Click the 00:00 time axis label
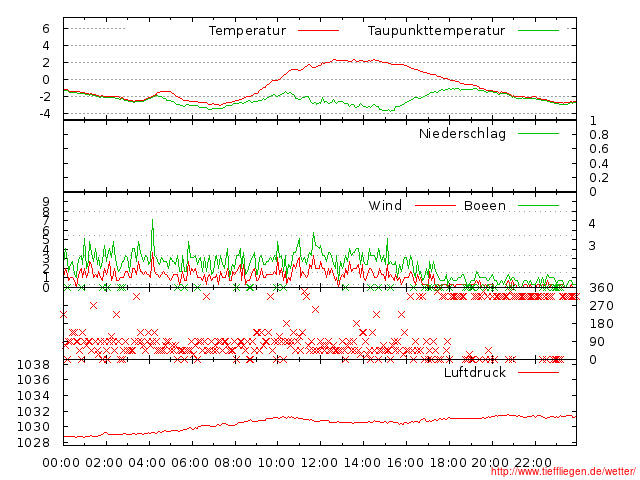This screenshot has height=480, width=640. coord(61,463)
